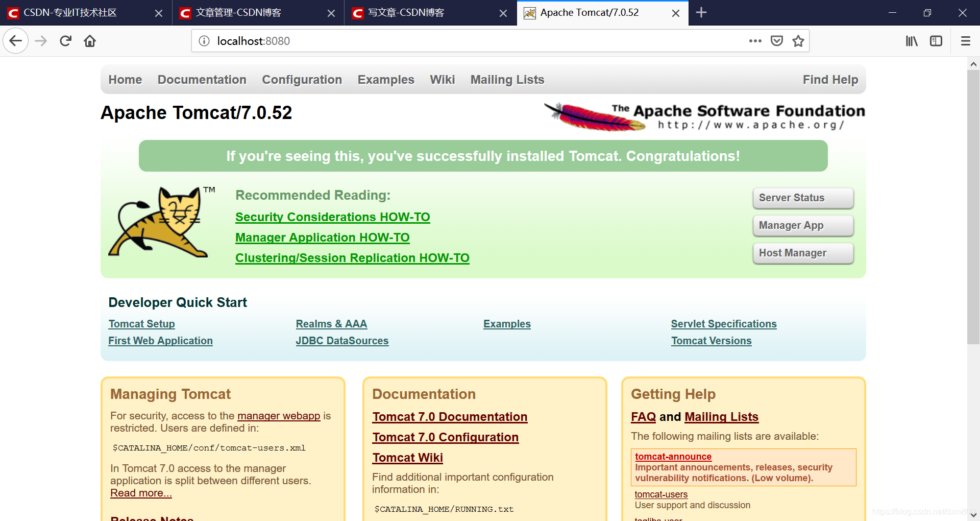Click the Server Status button
The width and height of the screenshot is (980, 521).
(x=803, y=198)
